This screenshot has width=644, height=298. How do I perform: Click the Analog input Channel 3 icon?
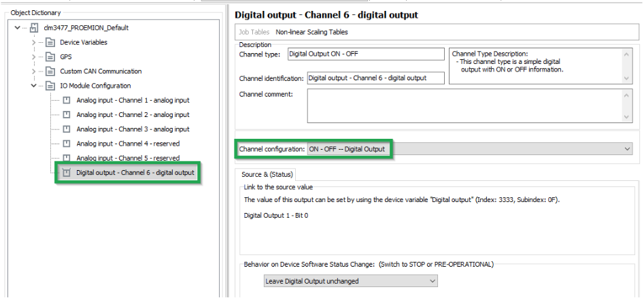pyautogui.click(x=67, y=129)
